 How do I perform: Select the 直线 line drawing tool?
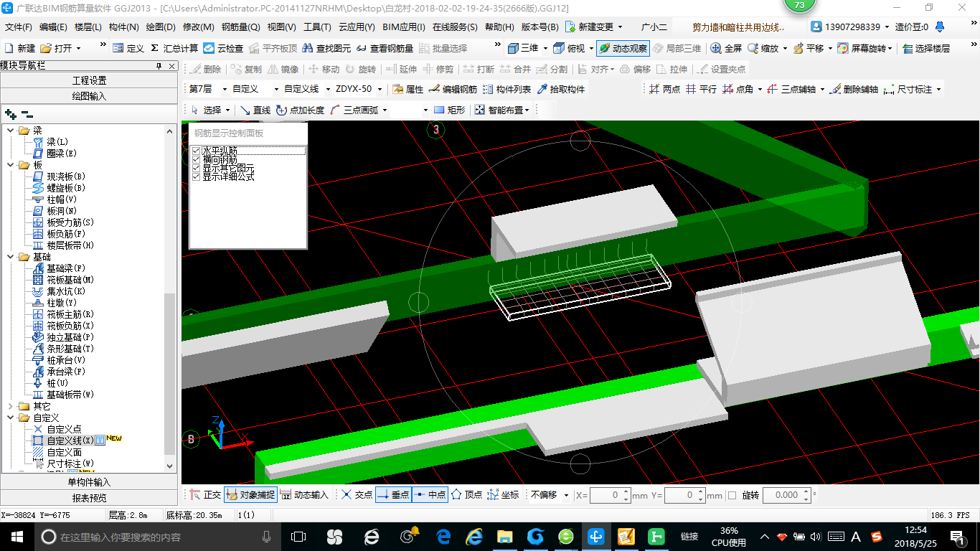coord(255,110)
